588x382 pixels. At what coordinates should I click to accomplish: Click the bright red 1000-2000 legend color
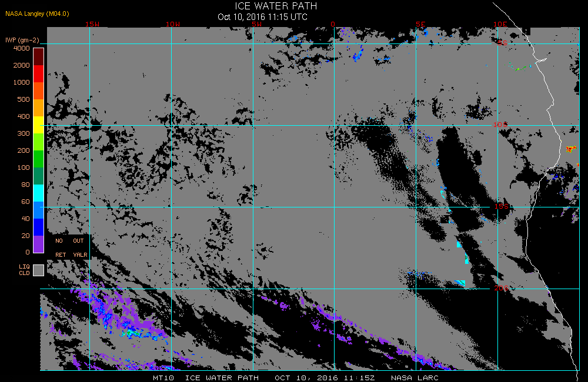(x=39, y=74)
